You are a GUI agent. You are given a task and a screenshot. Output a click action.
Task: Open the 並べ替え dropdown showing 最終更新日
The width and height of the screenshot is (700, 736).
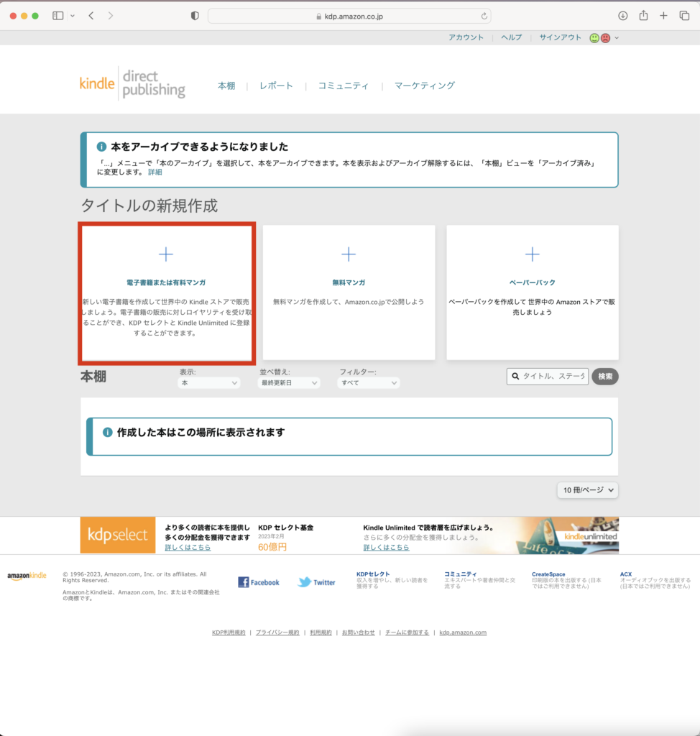tap(289, 383)
